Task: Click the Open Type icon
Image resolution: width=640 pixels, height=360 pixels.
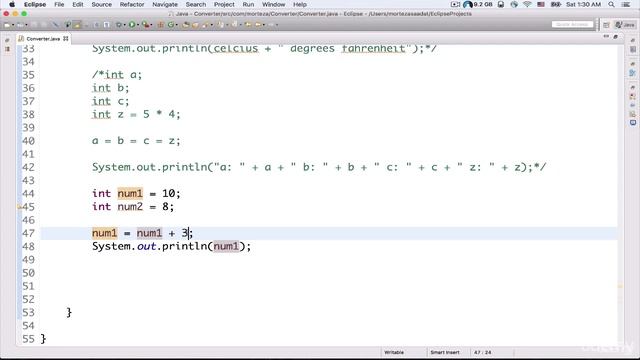Action: (x=186, y=25)
